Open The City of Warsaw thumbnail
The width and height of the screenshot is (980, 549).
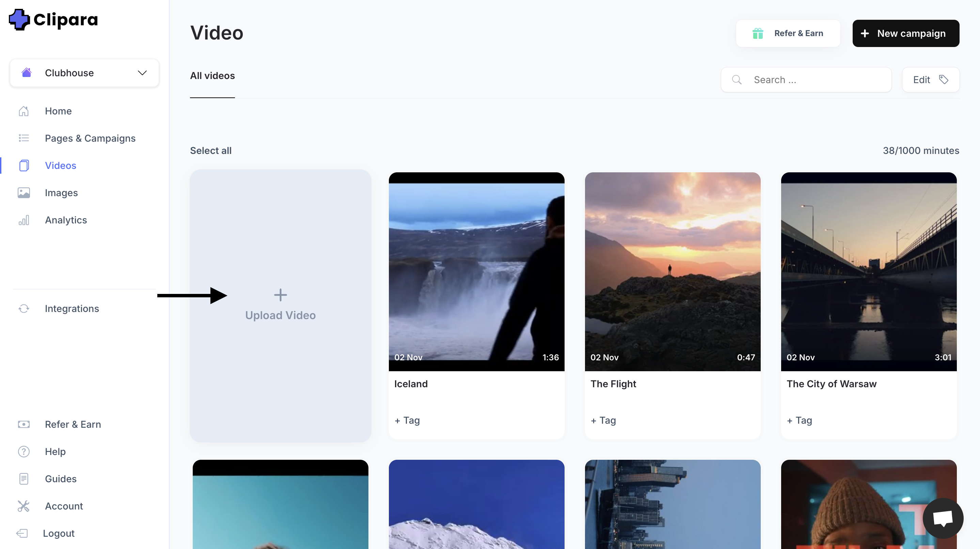[869, 272]
